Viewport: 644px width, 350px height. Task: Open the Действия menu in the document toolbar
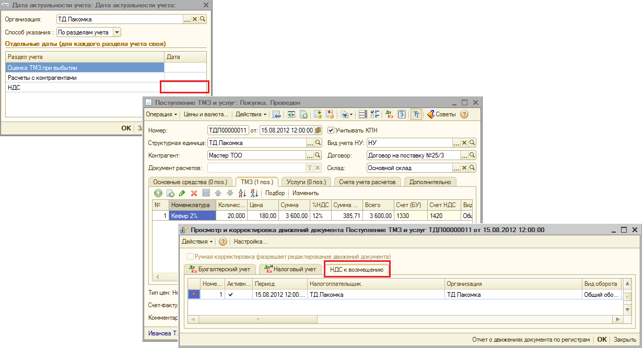pyautogui.click(x=251, y=114)
